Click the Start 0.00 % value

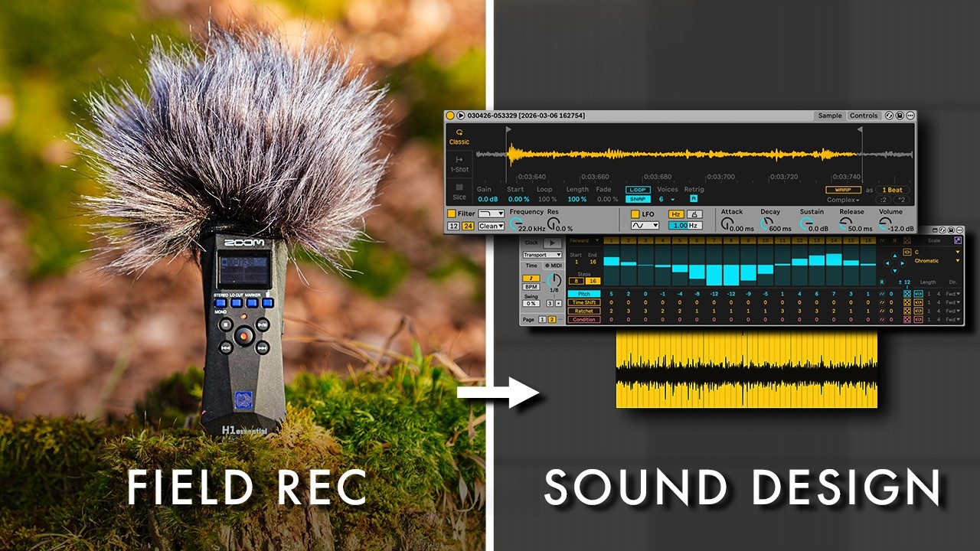click(x=518, y=199)
